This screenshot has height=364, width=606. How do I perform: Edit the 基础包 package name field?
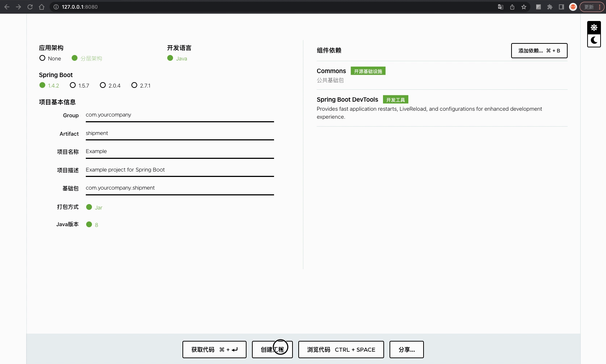coord(180,188)
